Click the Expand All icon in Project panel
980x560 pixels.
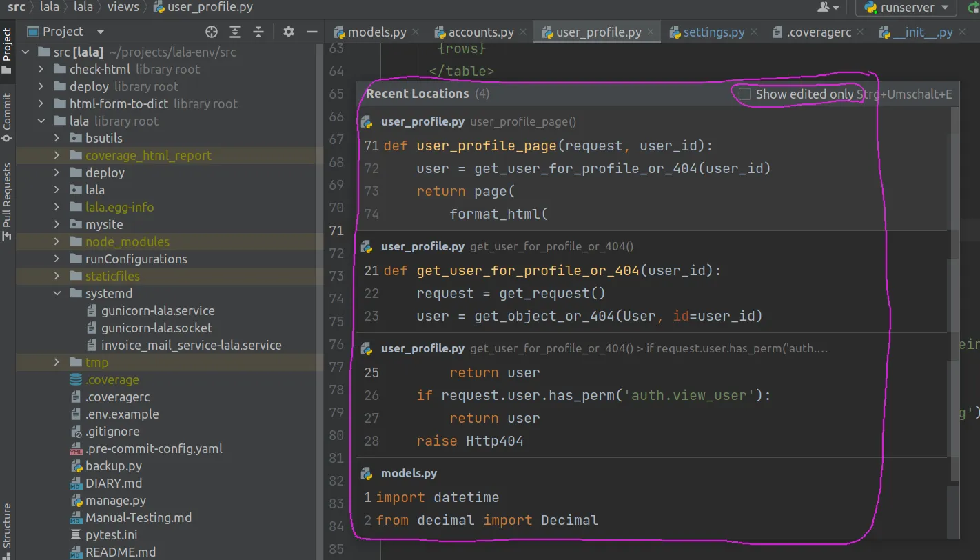[235, 32]
